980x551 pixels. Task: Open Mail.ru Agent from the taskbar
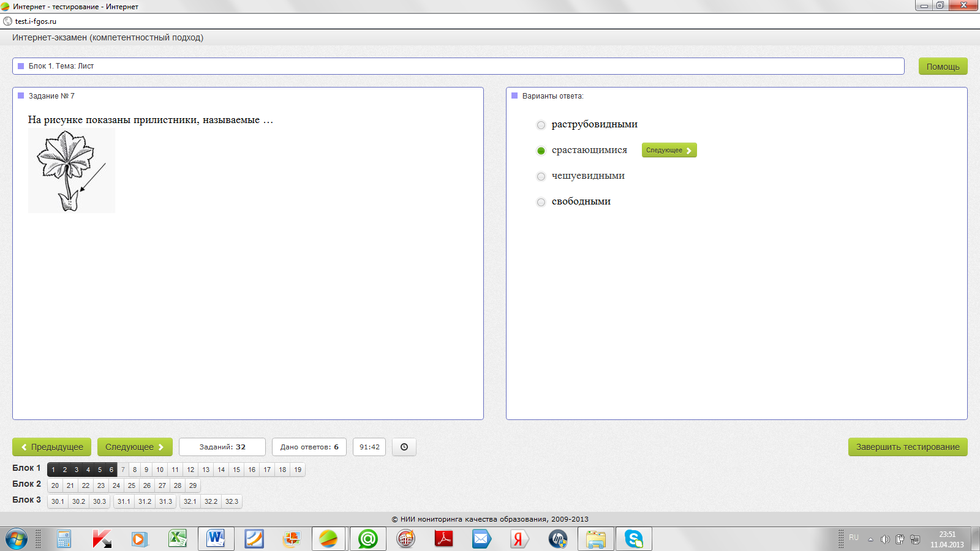click(x=367, y=539)
